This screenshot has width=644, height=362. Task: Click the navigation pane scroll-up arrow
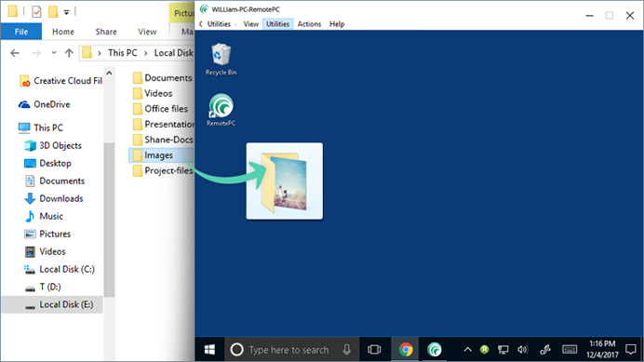pos(109,74)
